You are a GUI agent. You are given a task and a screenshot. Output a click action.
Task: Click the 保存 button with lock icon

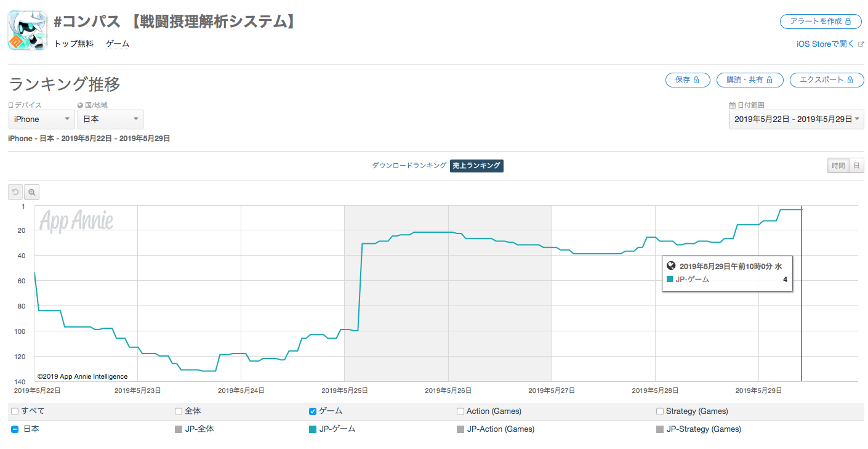point(687,80)
